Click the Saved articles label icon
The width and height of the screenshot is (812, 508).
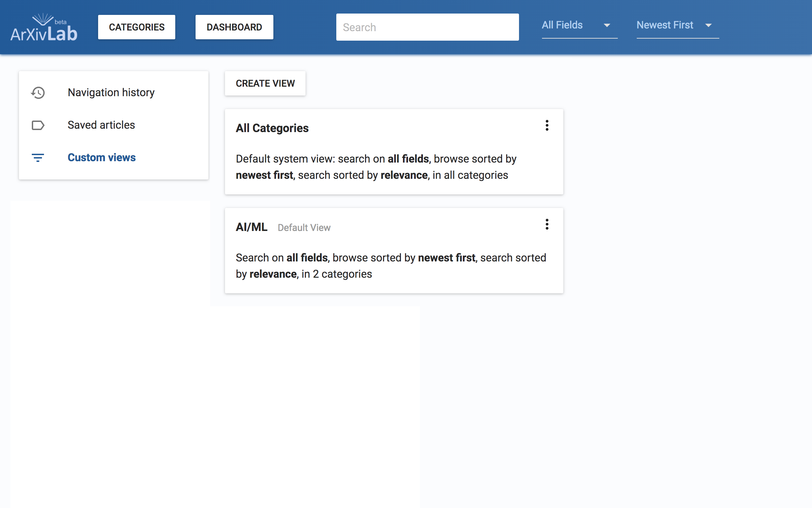tap(38, 125)
